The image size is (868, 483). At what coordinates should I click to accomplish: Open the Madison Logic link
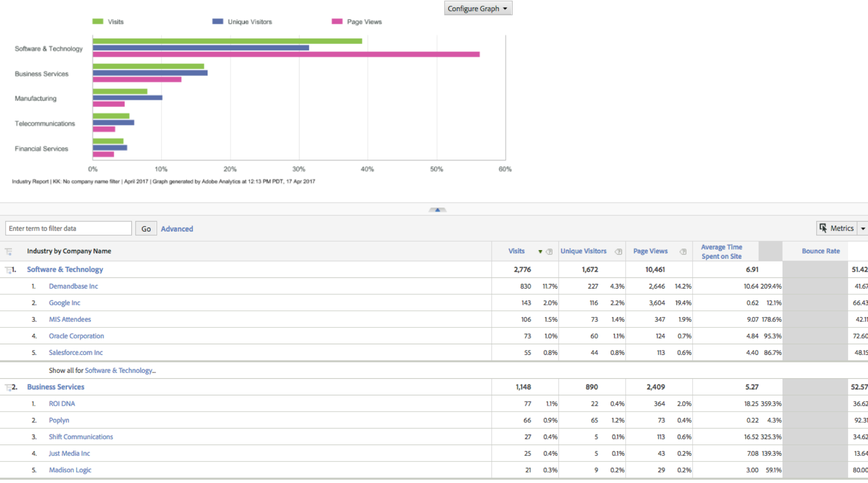70,470
